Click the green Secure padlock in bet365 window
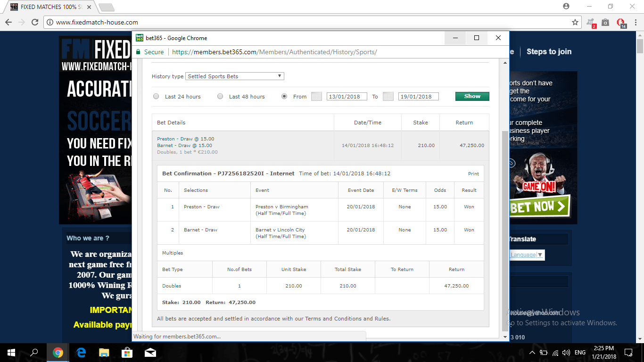 coord(139,52)
